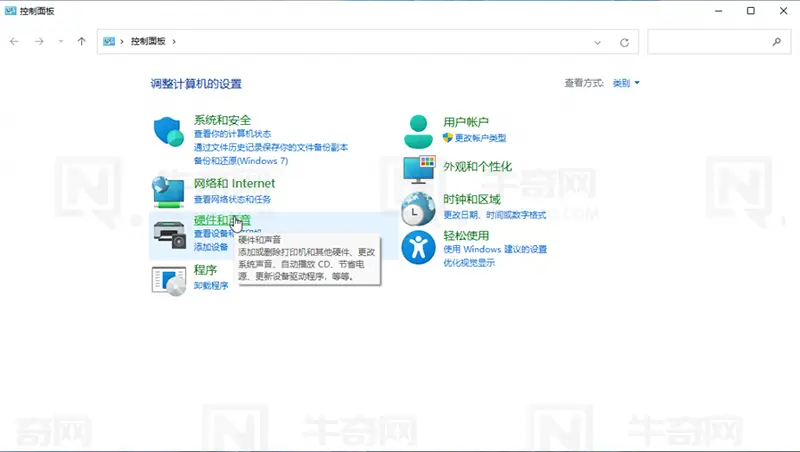Open the Ease of Access icon
Image resolution: width=800 pixels, height=452 pixels.
[418, 247]
